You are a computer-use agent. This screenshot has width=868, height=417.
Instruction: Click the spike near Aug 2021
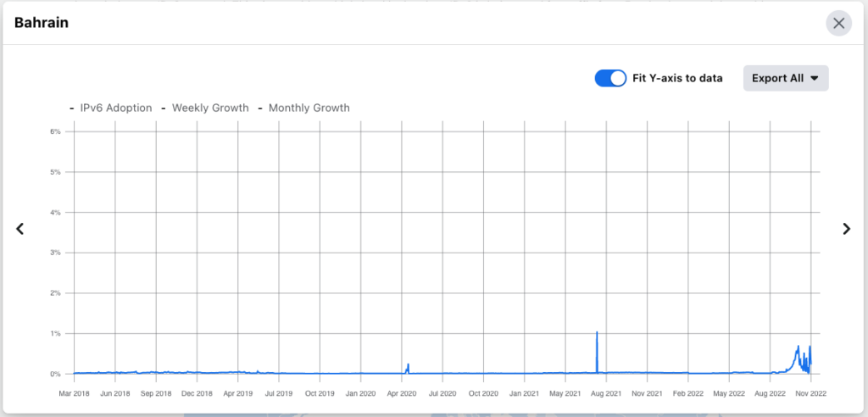(597, 333)
